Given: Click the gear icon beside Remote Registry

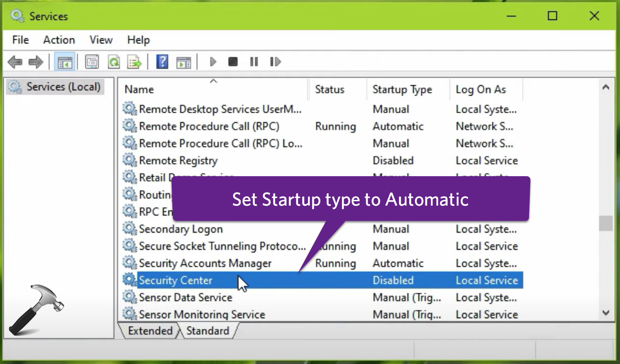Looking at the screenshot, I should pyautogui.click(x=129, y=160).
